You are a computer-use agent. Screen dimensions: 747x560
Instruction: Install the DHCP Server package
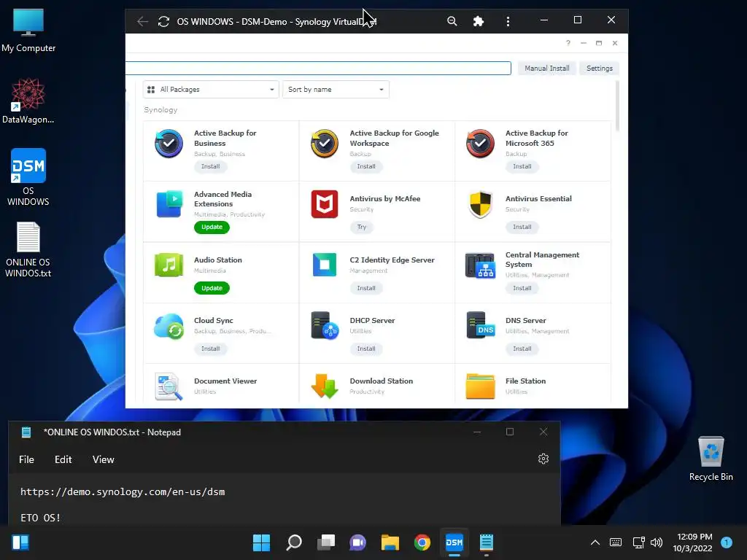[366, 349]
